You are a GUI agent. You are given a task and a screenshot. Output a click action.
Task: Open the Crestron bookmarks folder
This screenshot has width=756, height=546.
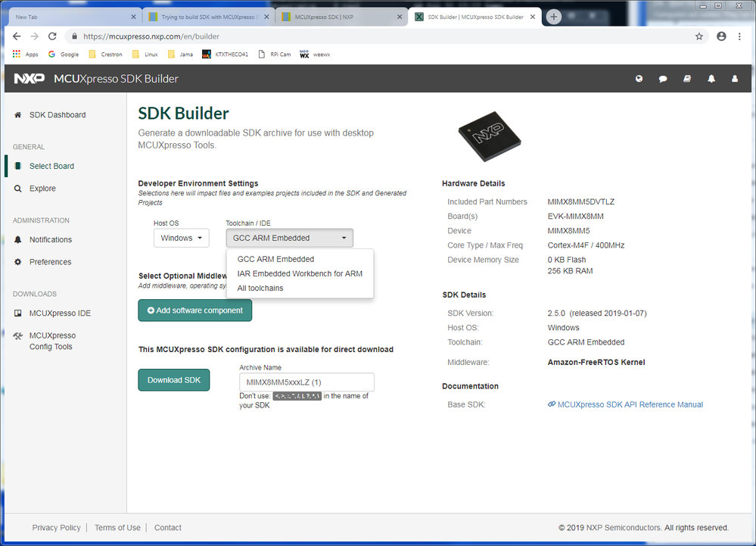(x=106, y=55)
